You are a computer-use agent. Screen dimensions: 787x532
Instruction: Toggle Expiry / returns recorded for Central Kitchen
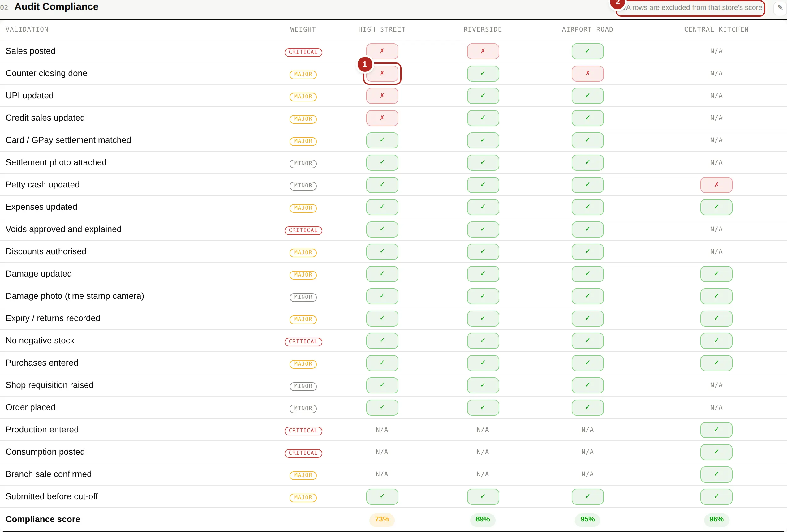point(716,318)
